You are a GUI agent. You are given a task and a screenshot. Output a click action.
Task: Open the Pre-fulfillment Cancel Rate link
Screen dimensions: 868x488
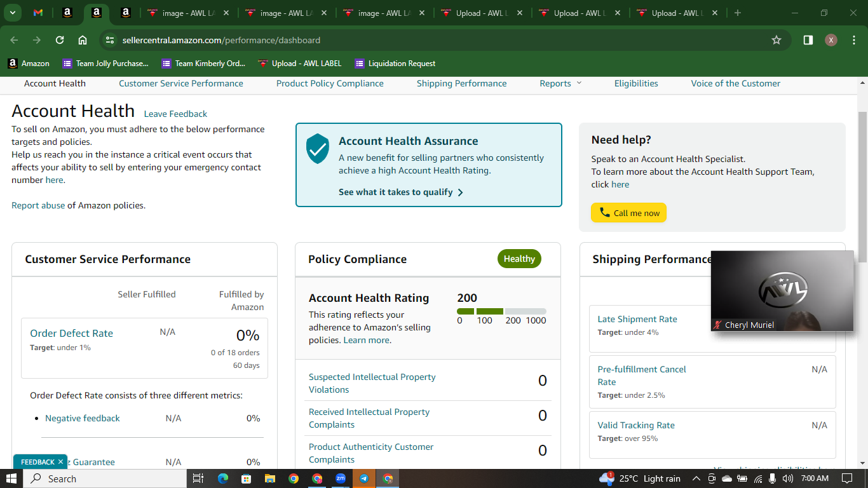[x=642, y=376]
